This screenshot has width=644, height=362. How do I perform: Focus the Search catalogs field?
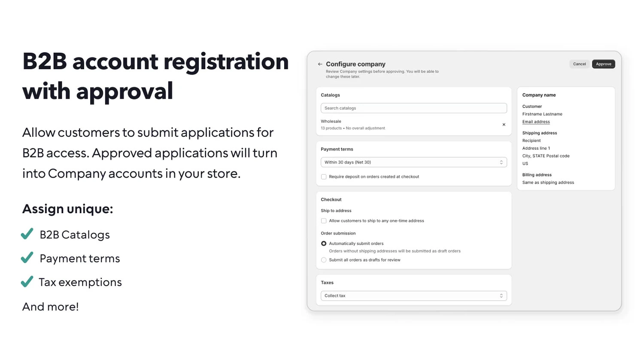(x=413, y=108)
